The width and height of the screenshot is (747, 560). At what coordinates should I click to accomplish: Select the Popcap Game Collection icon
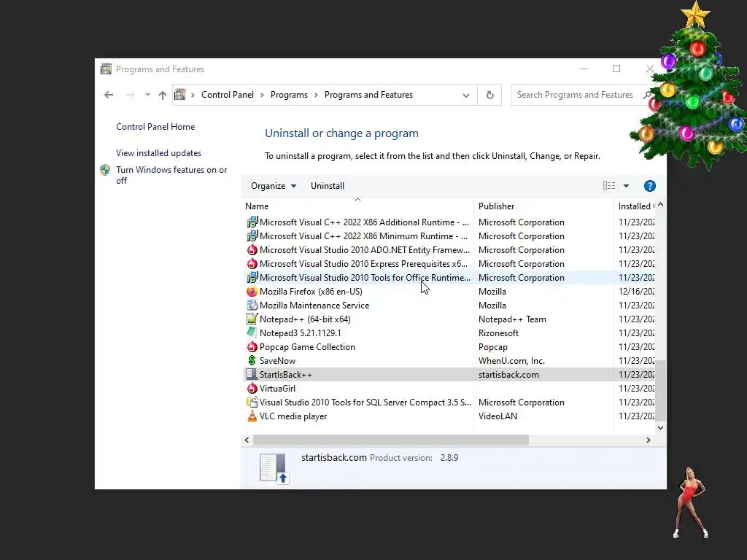coord(252,346)
